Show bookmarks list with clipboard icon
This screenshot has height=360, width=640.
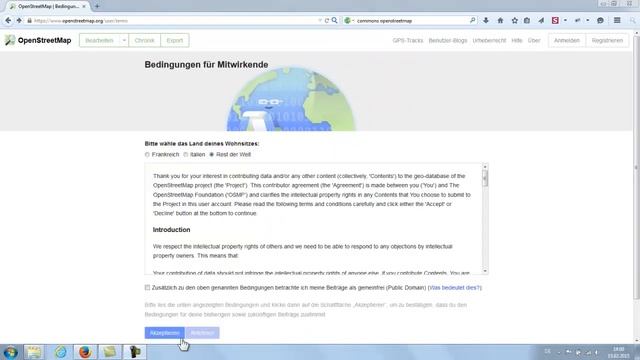[527, 20]
